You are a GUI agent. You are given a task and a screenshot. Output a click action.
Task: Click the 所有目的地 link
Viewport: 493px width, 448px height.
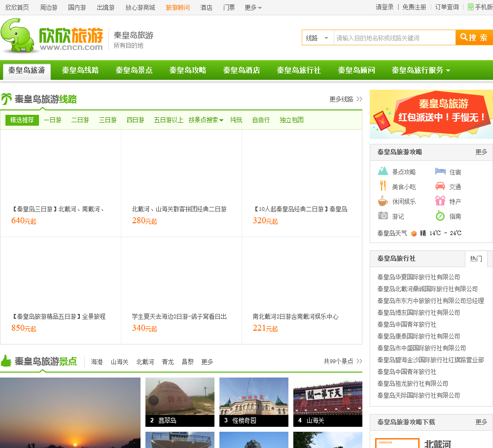[x=129, y=45]
